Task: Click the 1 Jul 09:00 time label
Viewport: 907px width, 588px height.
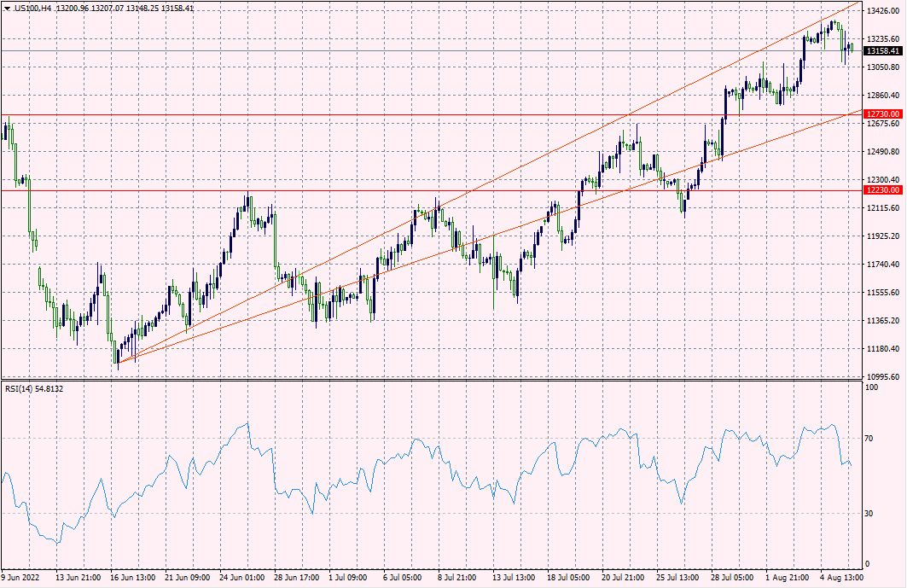Action: pyautogui.click(x=347, y=578)
